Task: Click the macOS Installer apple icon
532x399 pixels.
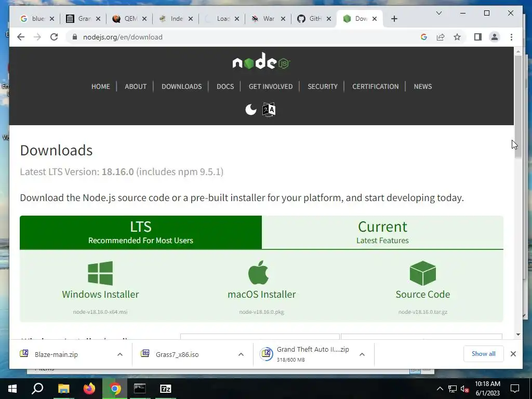Action: coord(259,272)
